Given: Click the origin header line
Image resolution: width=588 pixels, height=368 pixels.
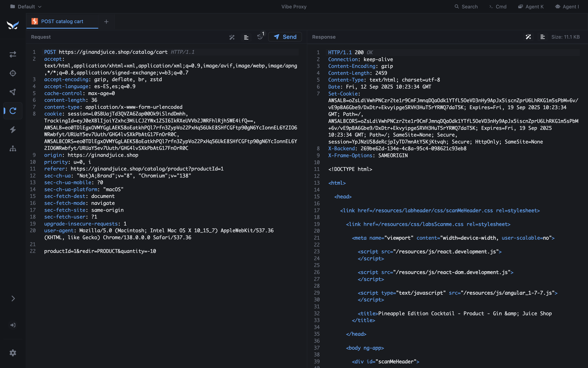Looking at the screenshot, I should [91, 155].
